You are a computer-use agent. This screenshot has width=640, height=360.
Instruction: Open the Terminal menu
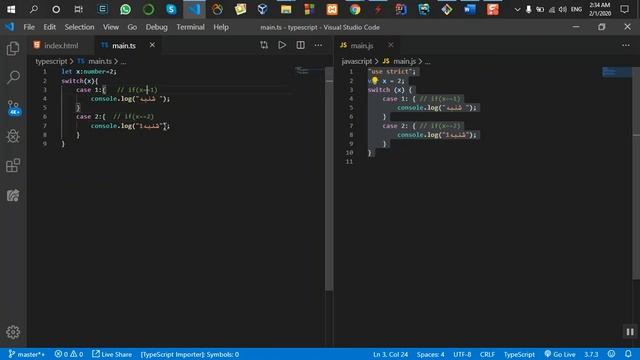pos(190,27)
